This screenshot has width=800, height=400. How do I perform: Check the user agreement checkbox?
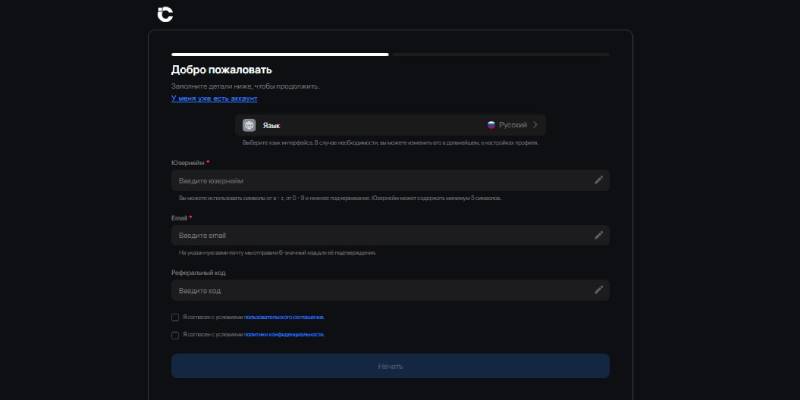[x=175, y=317]
